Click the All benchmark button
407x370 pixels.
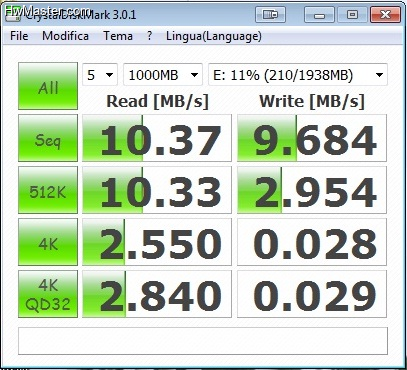[48, 86]
